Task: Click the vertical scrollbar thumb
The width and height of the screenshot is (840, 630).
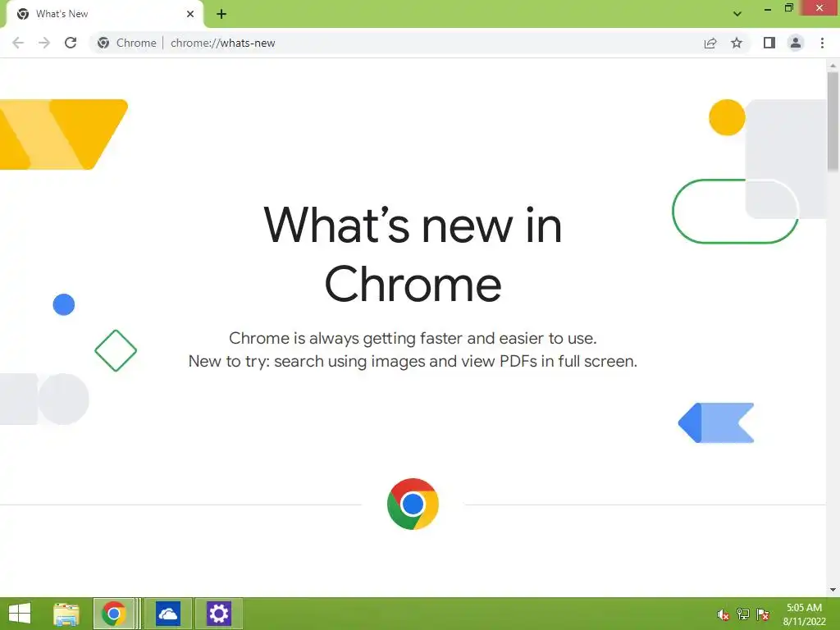Action: pyautogui.click(x=833, y=122)
